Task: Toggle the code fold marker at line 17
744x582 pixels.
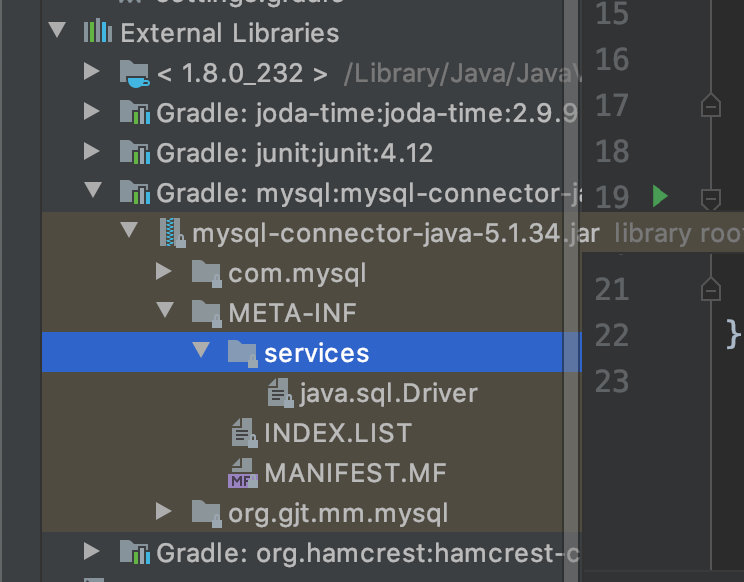Action: coord(711,105)
